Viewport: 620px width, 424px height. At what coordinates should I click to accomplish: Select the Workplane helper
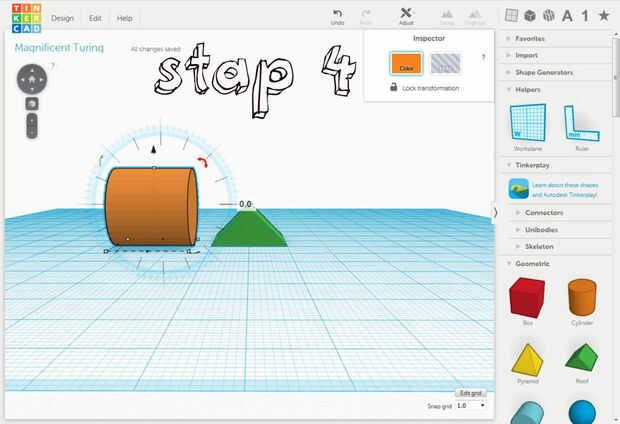(528, 127)
